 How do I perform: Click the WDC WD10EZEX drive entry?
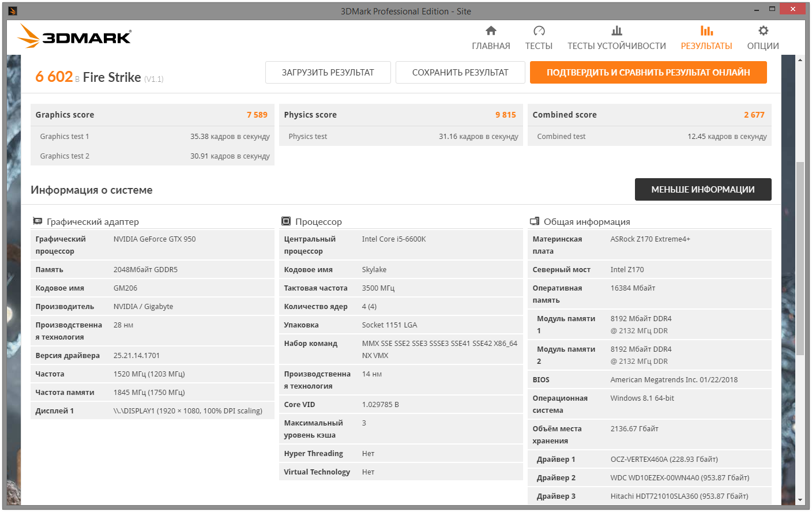(x=680, y=478)
